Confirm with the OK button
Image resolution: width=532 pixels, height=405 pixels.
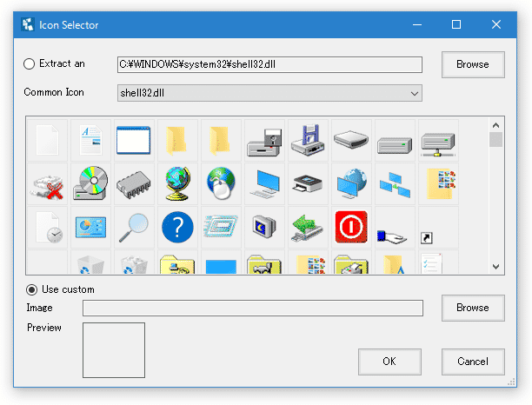click(389, 362)
